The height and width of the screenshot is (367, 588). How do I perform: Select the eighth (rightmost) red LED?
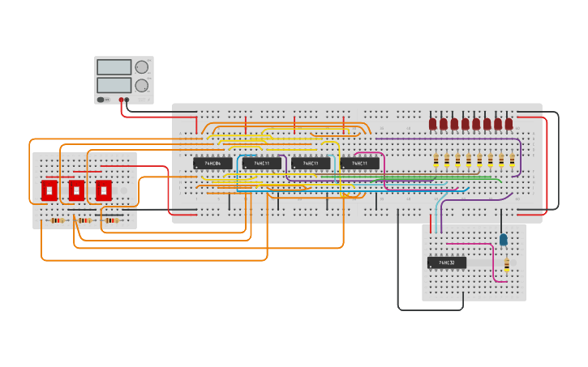509,124
